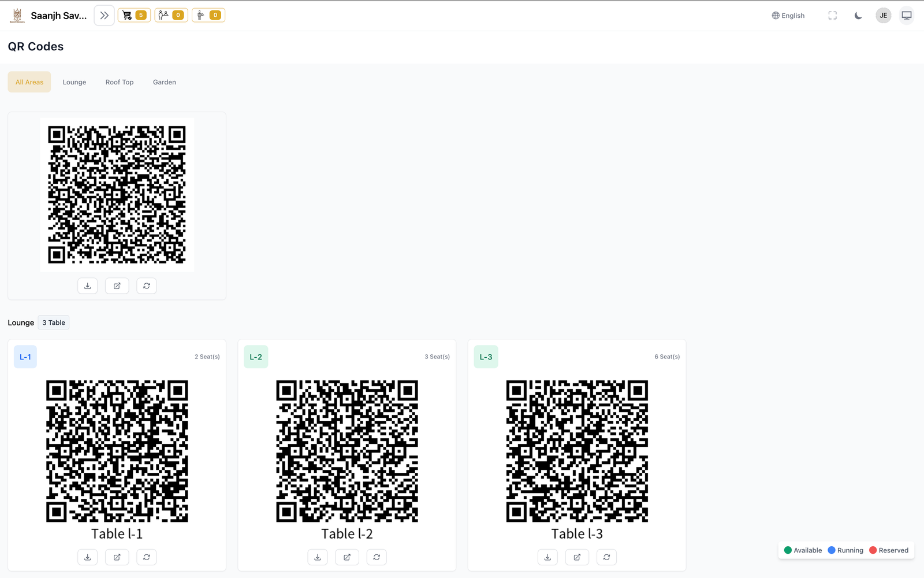
Task: Click the Table l-1 QR code image
Action: point(117,451)
